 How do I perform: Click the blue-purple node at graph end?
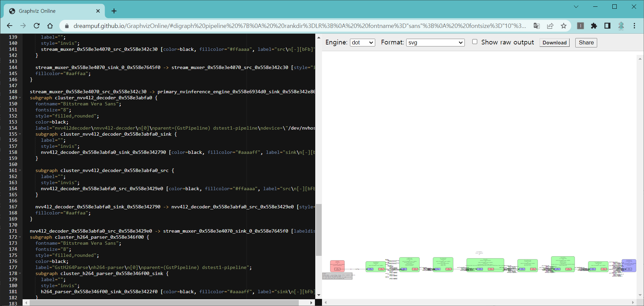pos(629,265)
